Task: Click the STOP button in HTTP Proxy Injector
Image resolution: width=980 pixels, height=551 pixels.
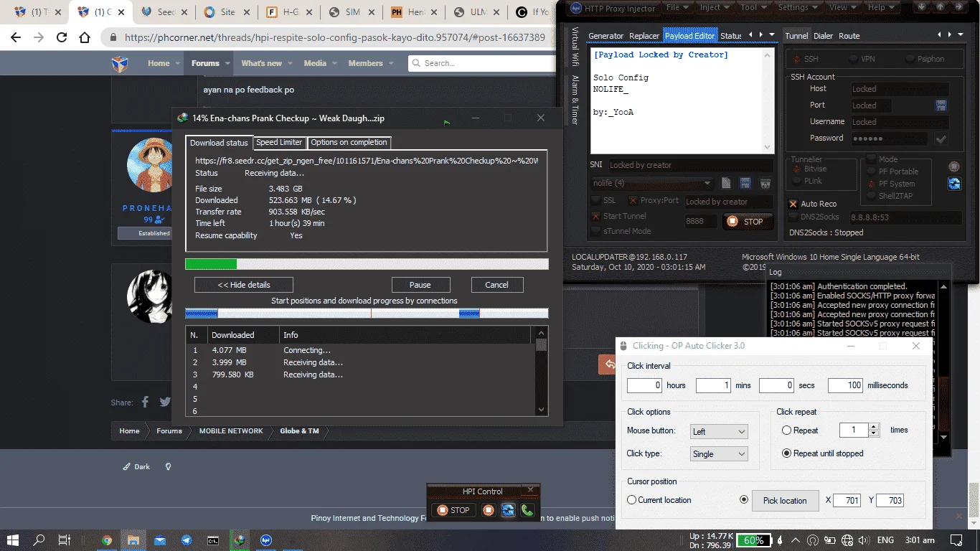Action: click(x=748, y=222)
